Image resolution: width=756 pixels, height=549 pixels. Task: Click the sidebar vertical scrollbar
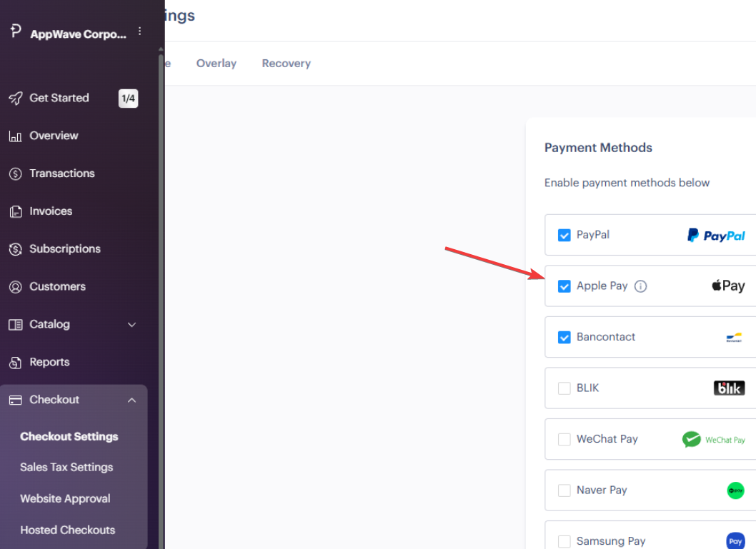(x=161, y=298)
